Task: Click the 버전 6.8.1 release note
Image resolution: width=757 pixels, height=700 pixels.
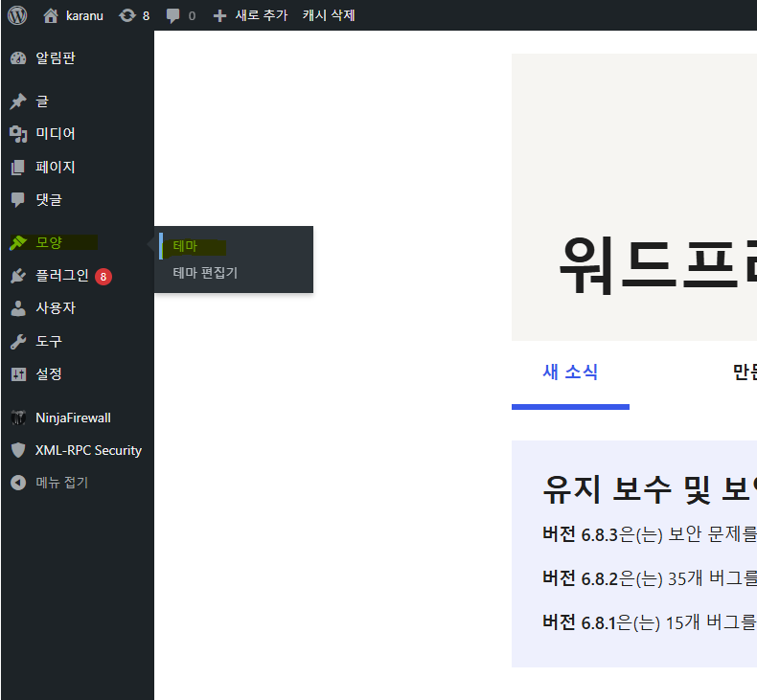Action: point(650,622)
